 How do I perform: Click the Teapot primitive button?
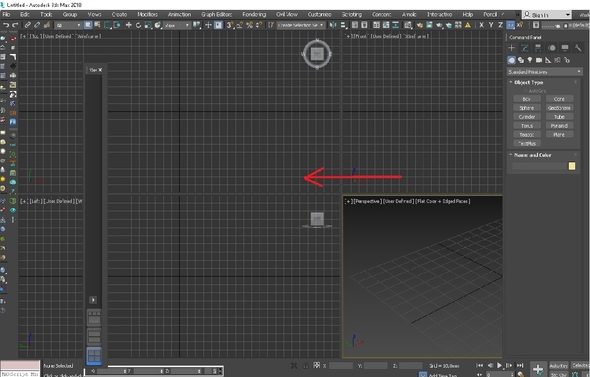tap(527, 134)
